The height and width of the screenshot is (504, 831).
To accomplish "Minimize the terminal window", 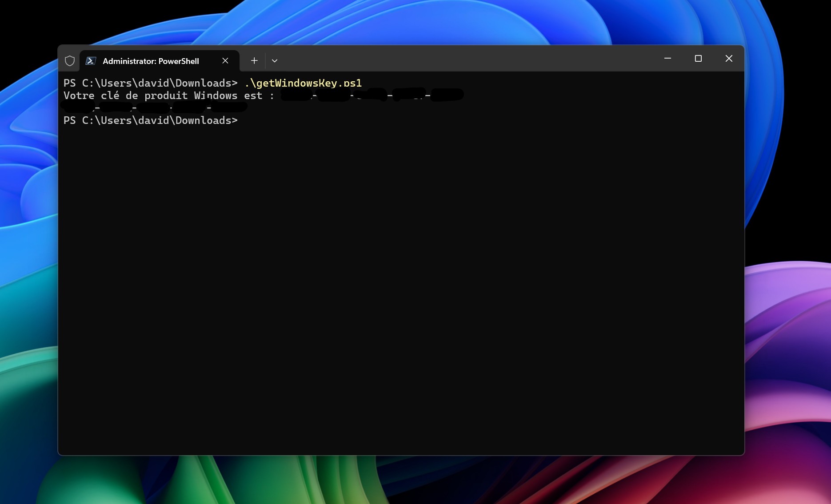I will click(667, 59).
